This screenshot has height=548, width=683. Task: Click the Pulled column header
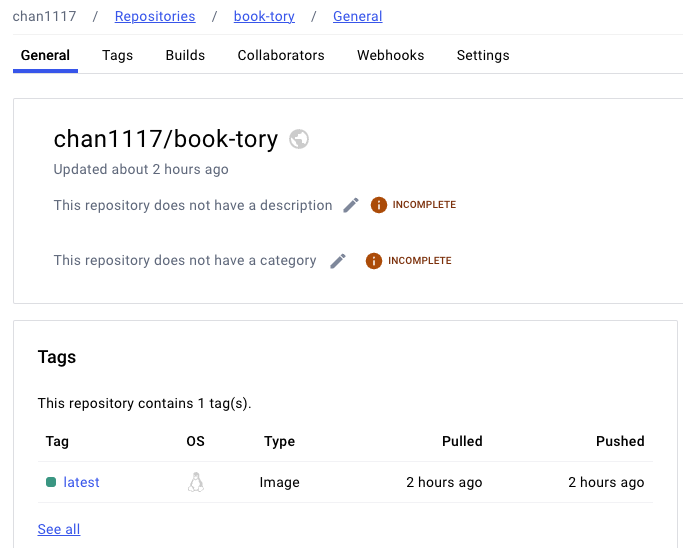462,441
